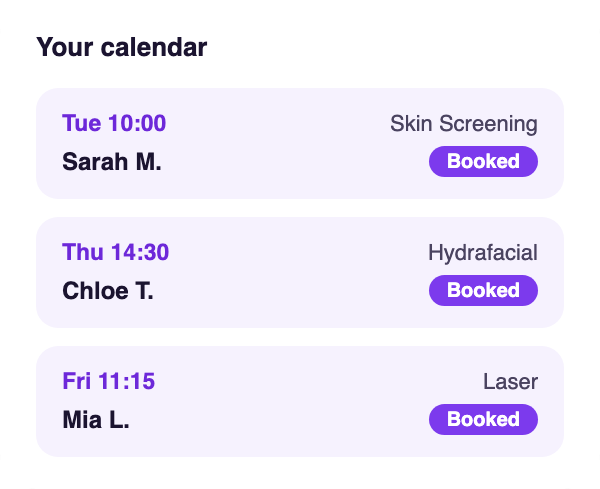This screenshot has height=489, width=600.
Task: Select the Fri 11:15 time label
Action: (x=109, y=381)
